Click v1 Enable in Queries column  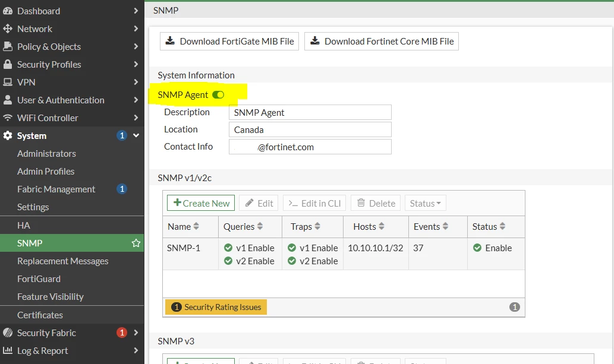pos(255,248)
